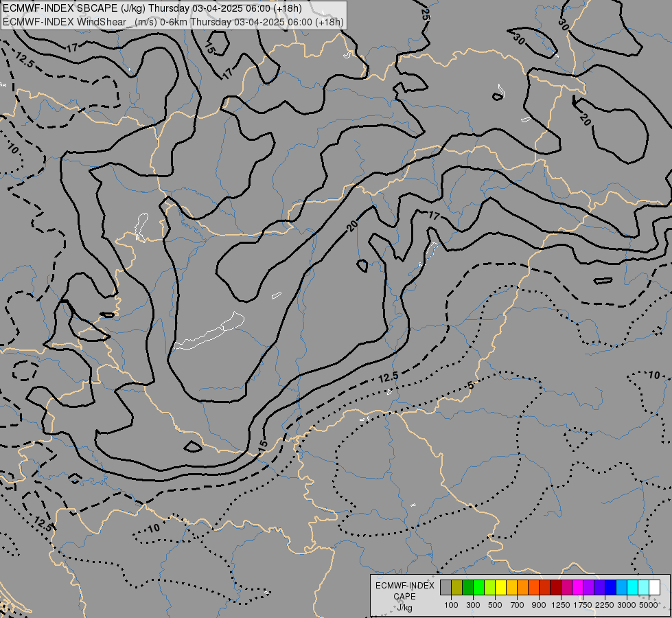Select the ECMWF-INDEX text in the legend

(404, 586)
